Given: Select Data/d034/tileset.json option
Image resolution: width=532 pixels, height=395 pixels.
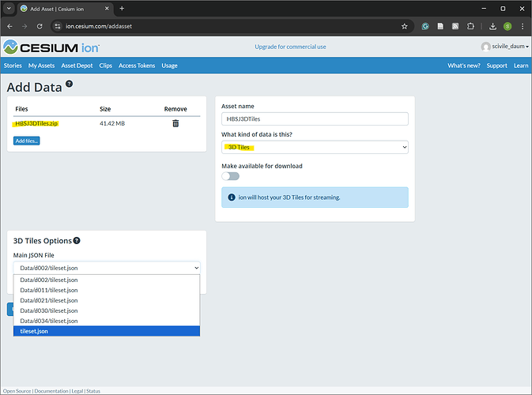Looking at the screenshot, I should coord(107,321).
